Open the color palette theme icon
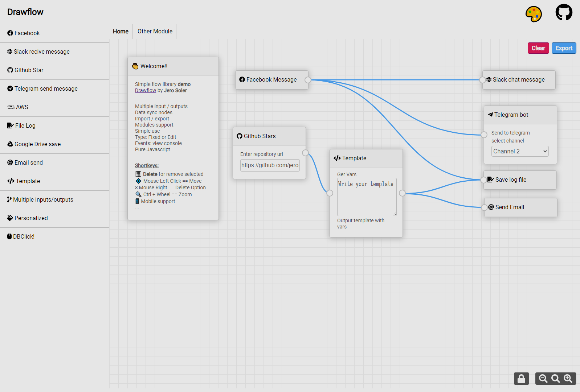 click(534, 14)
